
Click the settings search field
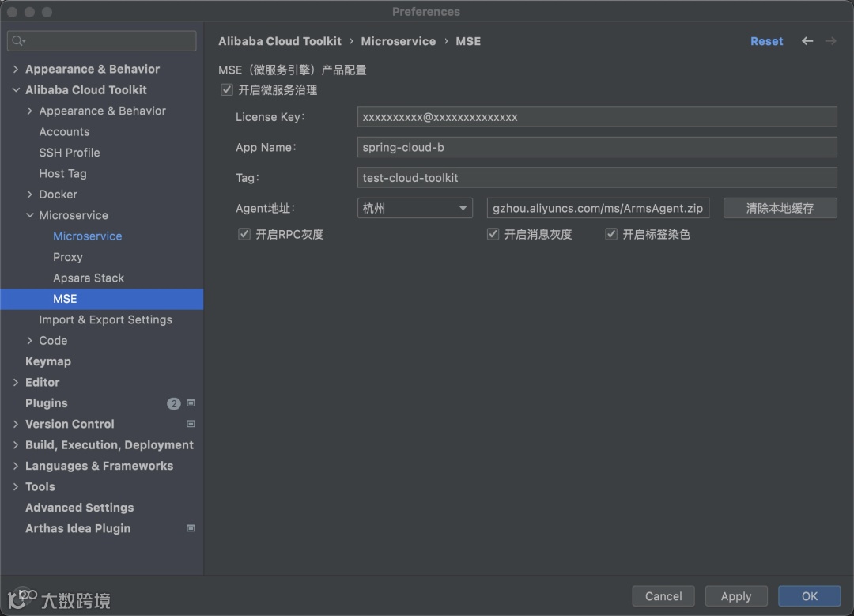102,41
